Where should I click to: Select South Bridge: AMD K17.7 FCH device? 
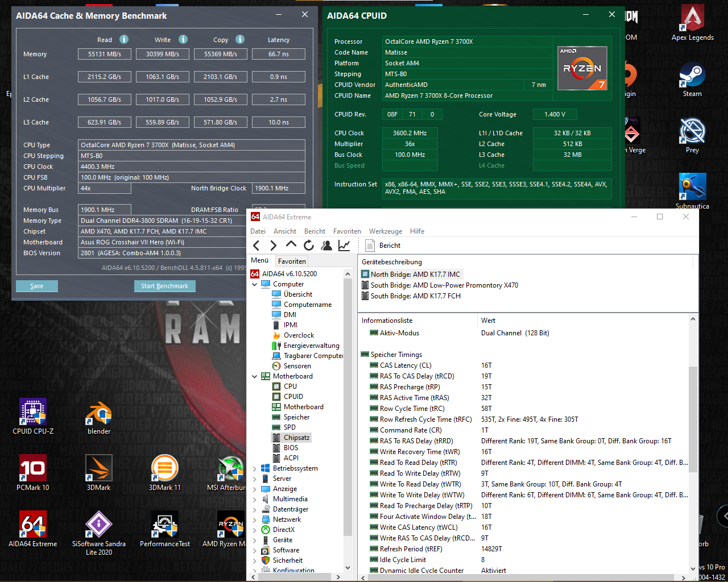tap(416, 296)
